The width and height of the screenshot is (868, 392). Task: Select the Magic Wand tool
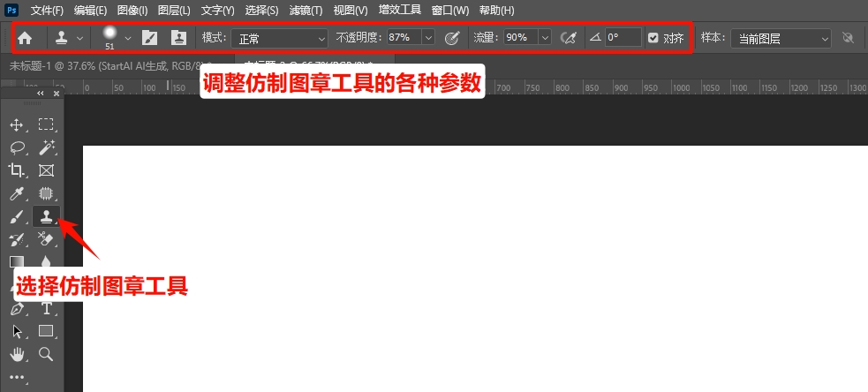click(46, 147)
